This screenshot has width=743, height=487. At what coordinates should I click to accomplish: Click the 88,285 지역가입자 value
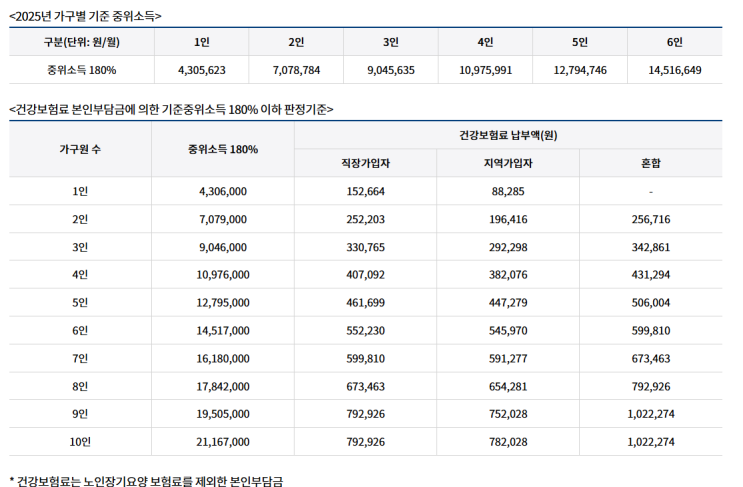(507, 191)
